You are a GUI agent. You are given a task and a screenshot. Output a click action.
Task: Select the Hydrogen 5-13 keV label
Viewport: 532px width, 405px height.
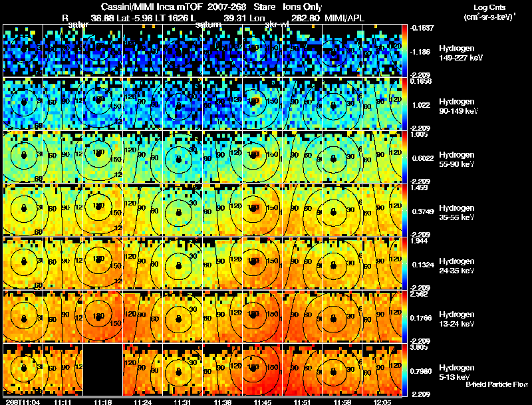(457, 372)
